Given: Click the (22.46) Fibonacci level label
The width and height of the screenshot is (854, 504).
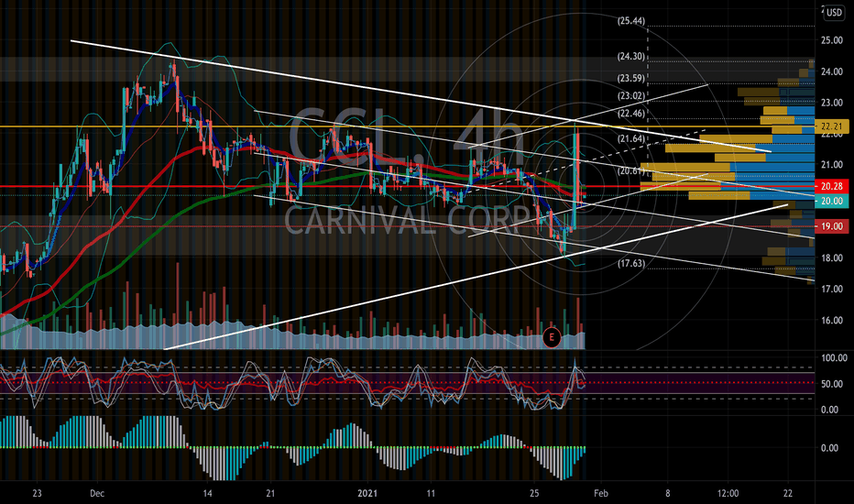Looking at the screenshot, I should pos(631,114).
